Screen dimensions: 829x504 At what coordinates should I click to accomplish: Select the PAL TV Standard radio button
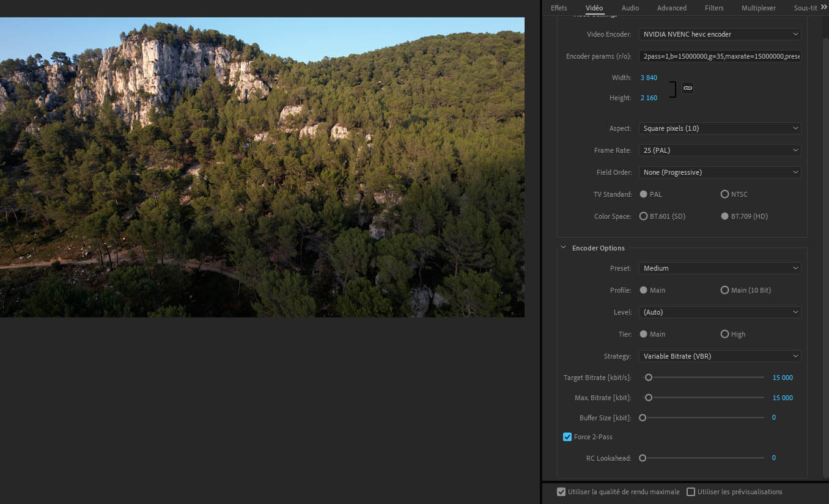coord(644,194)
